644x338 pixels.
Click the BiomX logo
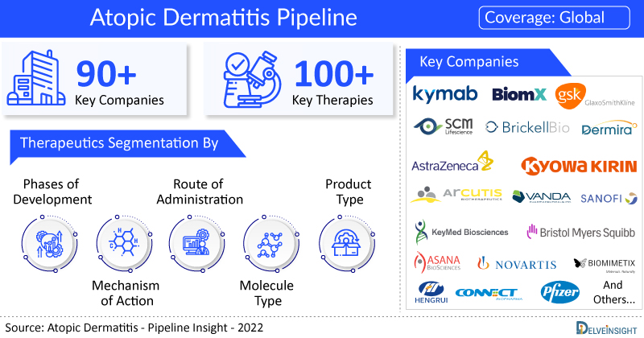tap(519, 94)
